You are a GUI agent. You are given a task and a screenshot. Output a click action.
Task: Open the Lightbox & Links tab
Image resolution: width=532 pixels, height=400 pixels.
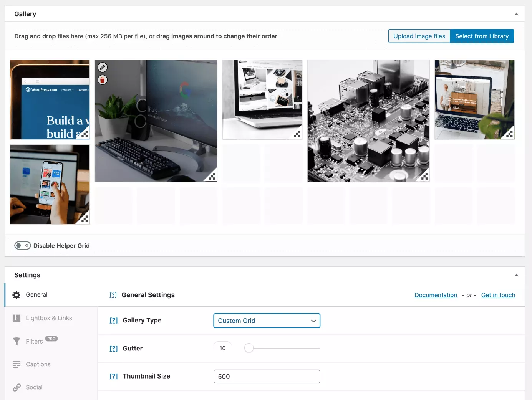pos(49,318)
